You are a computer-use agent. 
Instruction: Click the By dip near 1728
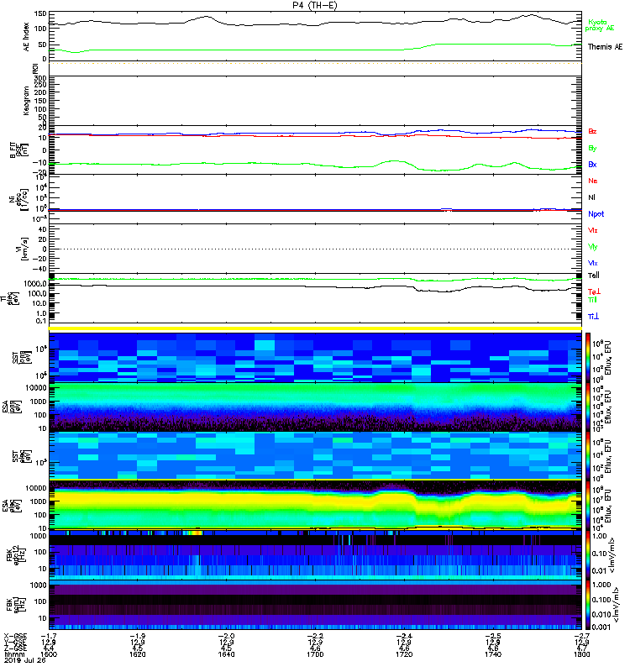pyautogui.click(x=439, y=171)
